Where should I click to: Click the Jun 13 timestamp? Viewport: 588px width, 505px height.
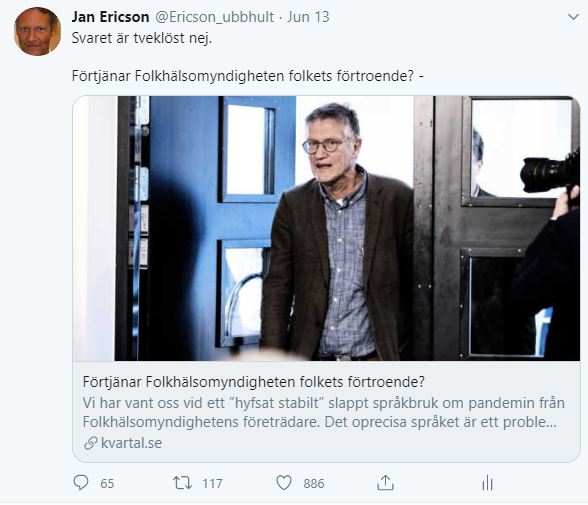[x=308, y=17]
